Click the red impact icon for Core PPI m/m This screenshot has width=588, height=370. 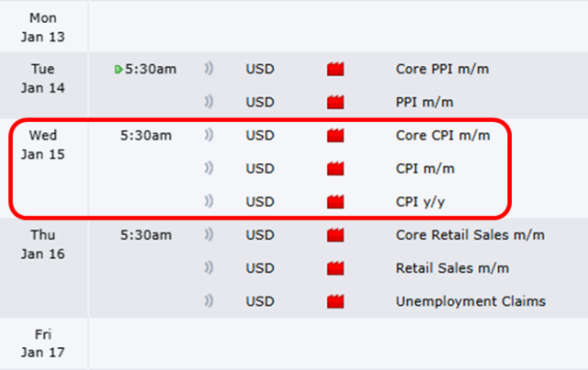(x=335, y=69)
